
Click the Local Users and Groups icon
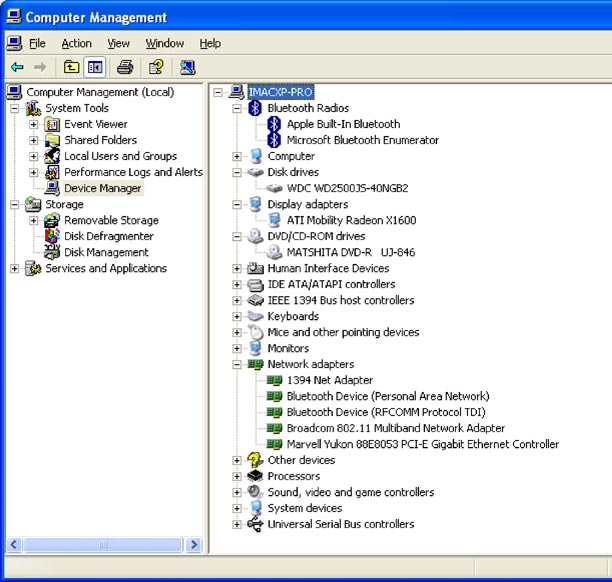tap(52, 156)
